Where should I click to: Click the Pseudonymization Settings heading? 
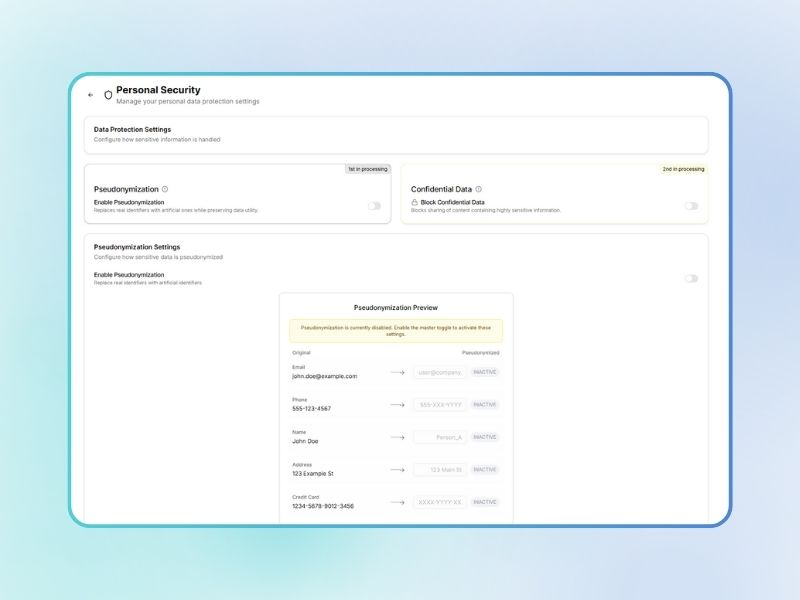pos(137,247)
